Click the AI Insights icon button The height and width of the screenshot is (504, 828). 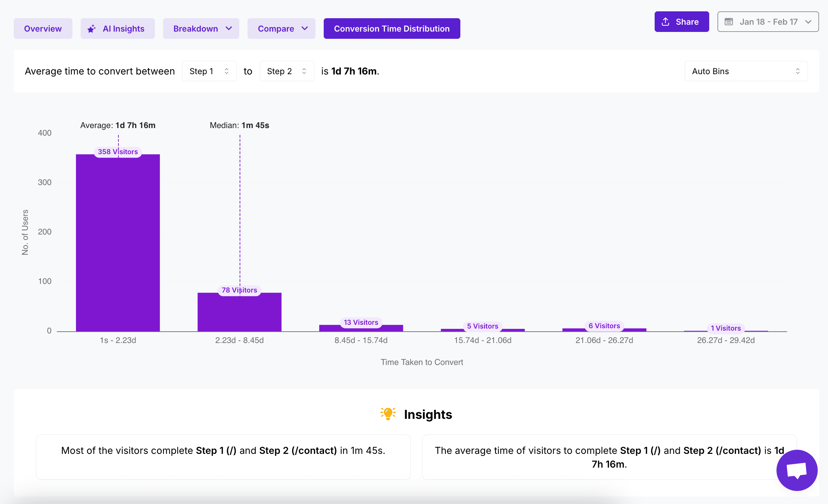tap(92, 28)
